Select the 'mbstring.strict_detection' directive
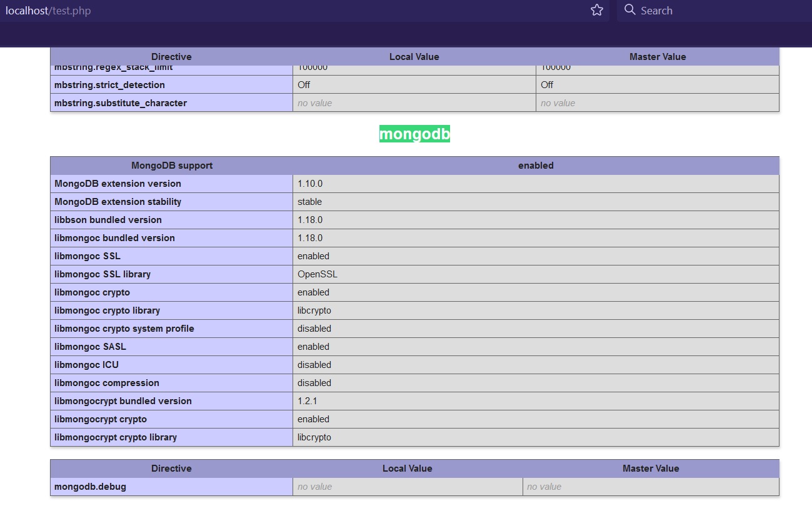The image size is (812, 506). point(109,85)
